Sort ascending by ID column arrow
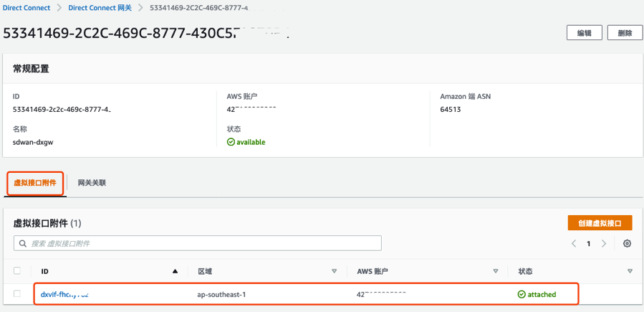 tap(175, 271)
